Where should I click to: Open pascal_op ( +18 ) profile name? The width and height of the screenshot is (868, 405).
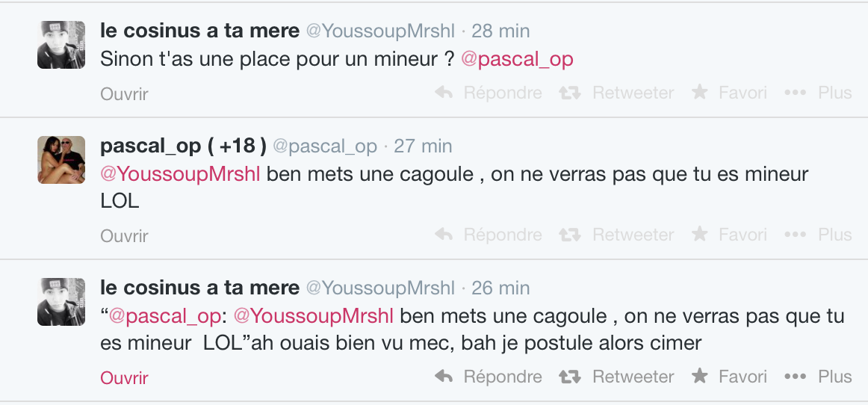point(183,146)
